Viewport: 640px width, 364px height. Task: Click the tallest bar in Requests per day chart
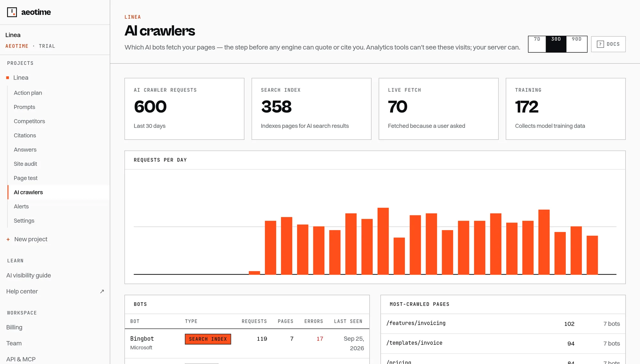coord(383,241)
